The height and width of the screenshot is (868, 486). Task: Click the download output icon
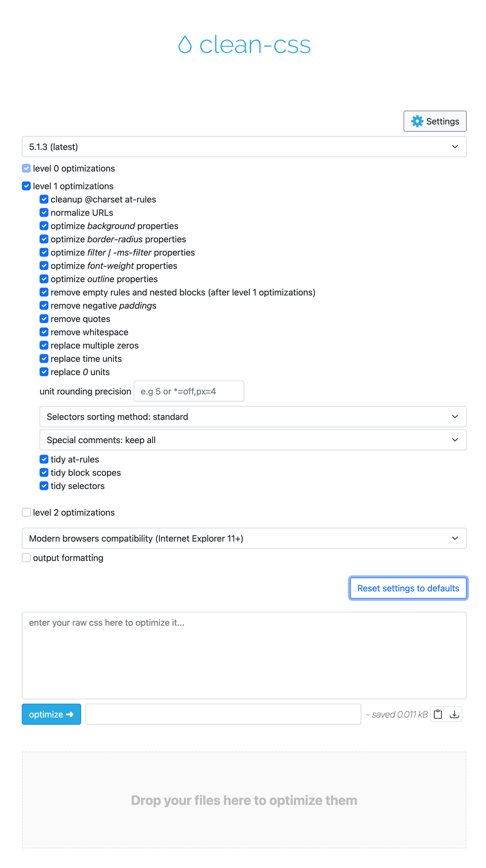click(x=454, y=714)
